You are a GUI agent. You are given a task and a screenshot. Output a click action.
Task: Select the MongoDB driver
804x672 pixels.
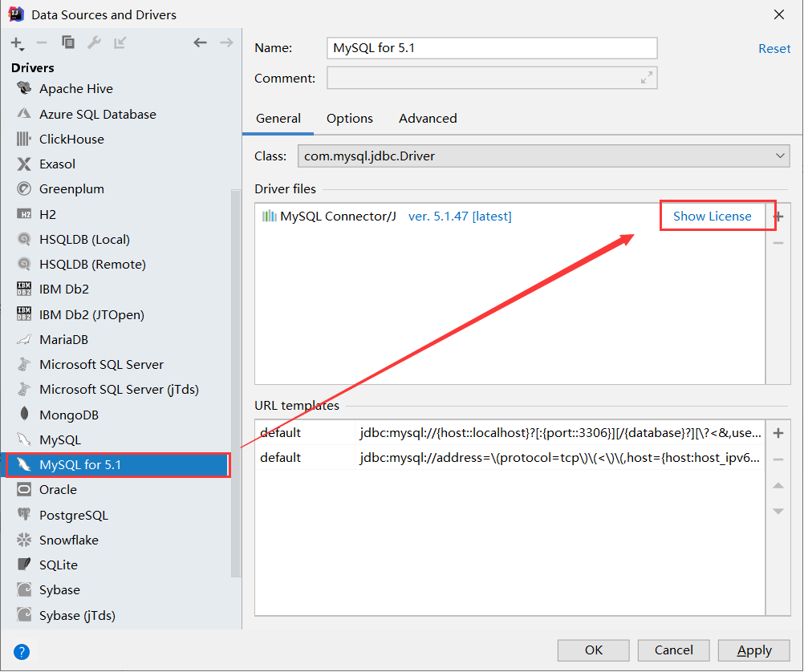pos(116,415)
